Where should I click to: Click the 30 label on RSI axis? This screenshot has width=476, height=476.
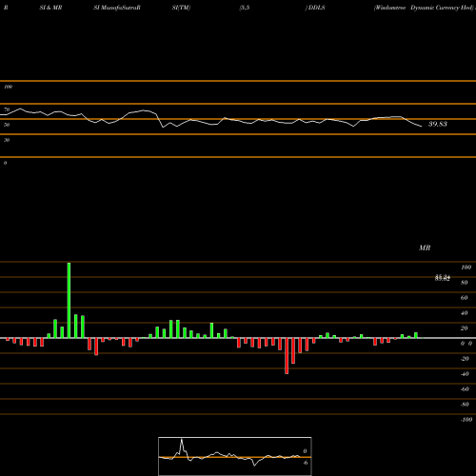[7, 140]
